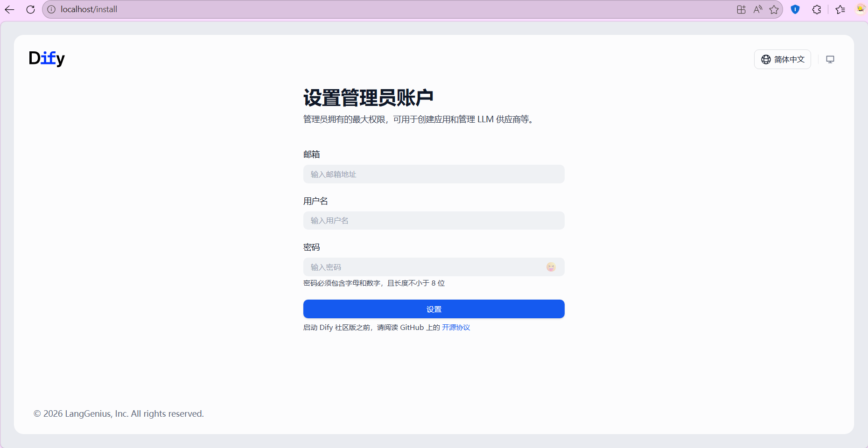The height and width of the screenshot is (448, 868).
Task: Click the blue 设置 submit button
Action: [x=434, y=309]
